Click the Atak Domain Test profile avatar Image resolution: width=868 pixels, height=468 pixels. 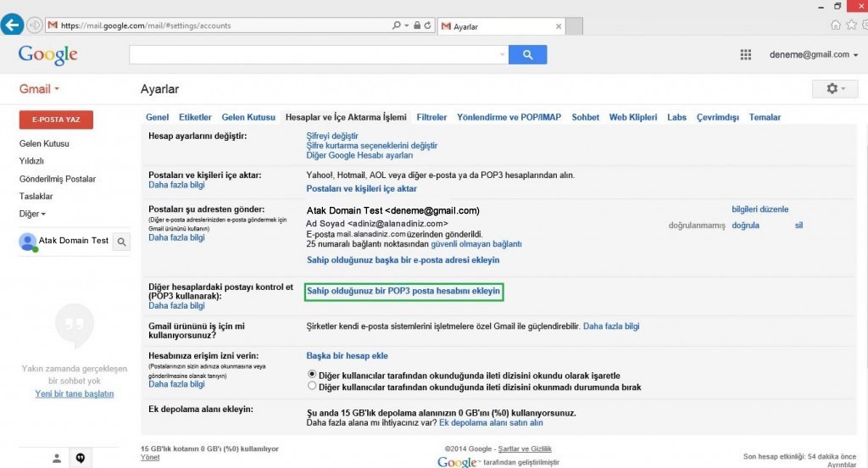(x=28, y=242)
